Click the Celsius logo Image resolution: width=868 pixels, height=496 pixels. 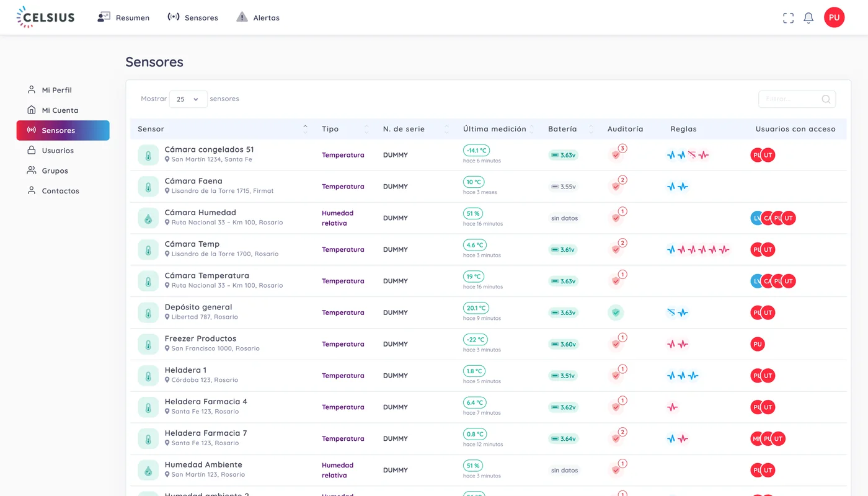46,17
